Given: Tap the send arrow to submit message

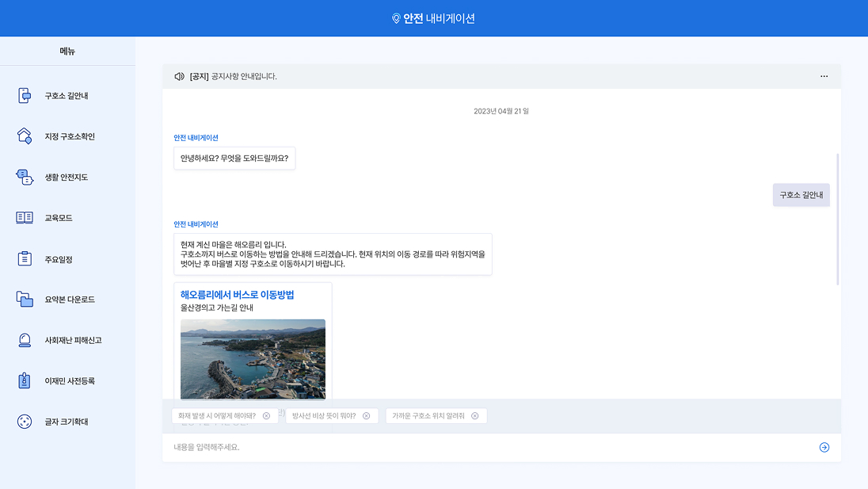Looking at the screenshot, I should click(x=824, y=447).
